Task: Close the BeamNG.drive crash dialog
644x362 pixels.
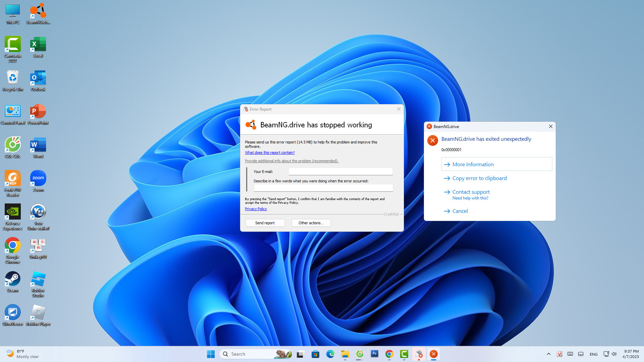Action: coord(550,126)
